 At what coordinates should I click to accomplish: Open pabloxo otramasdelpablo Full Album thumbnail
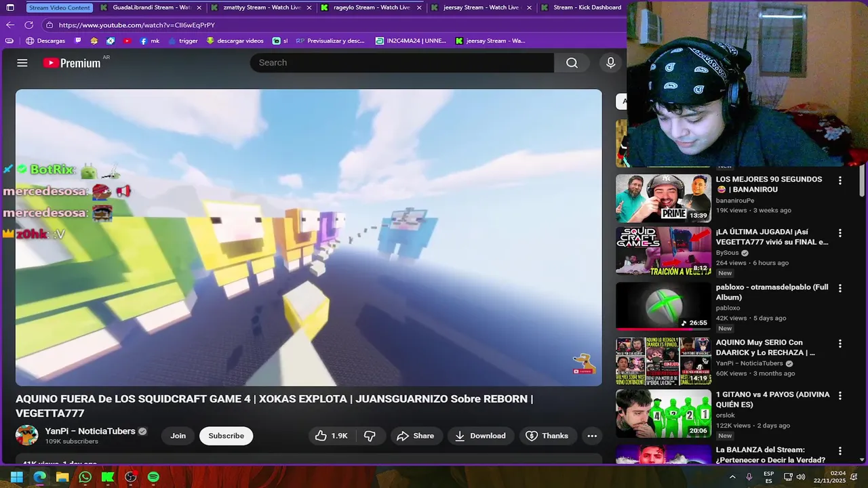(663, 306)
